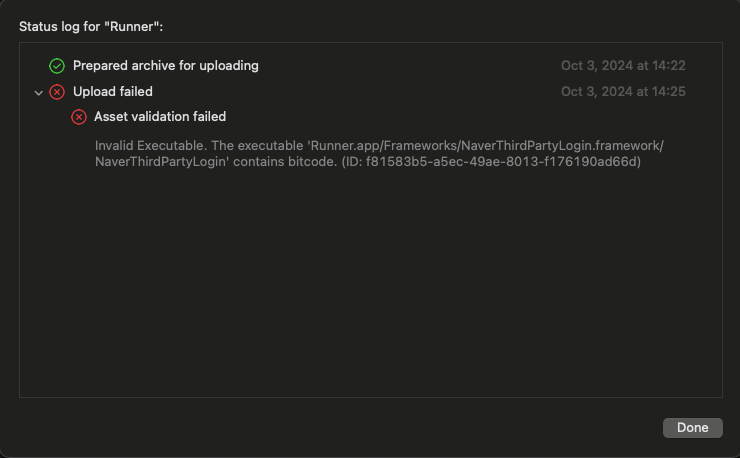This screenshot has height=458, width=740.
Task: Click the Invalid Executable error message text
Action: [x=379, y=153]
